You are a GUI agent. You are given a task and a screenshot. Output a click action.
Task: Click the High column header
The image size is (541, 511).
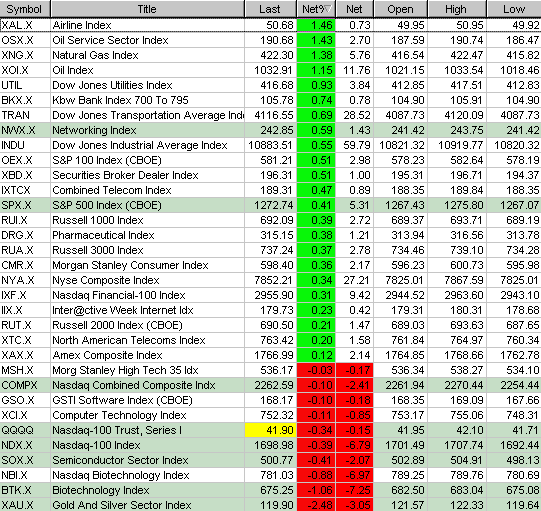457,9
